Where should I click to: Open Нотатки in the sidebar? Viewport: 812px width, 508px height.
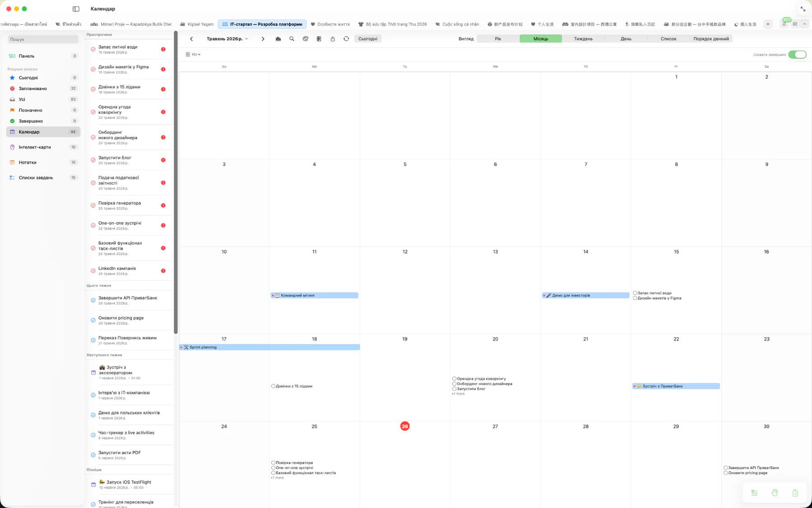(43, 162)
